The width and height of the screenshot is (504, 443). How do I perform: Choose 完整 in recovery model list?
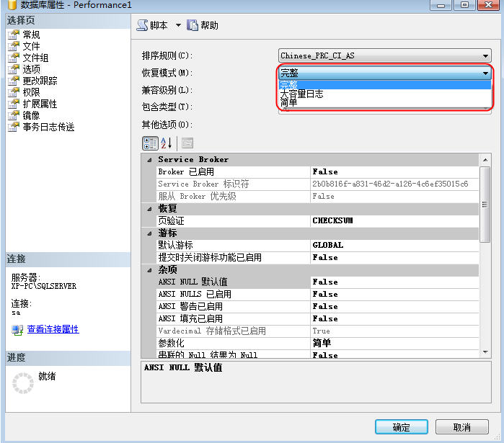pyautogui.click(x=385, y=85)
